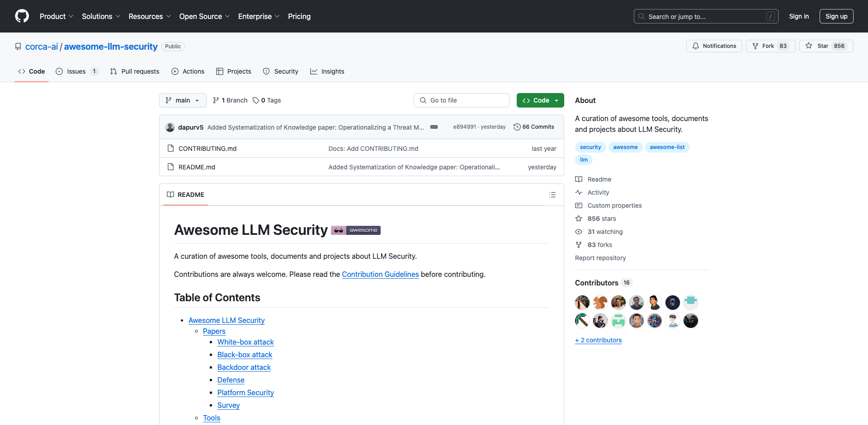Image resolution: width=868 pixels, height=425 pixels.
Task: Click Report repository
Action: pos(600,258)
